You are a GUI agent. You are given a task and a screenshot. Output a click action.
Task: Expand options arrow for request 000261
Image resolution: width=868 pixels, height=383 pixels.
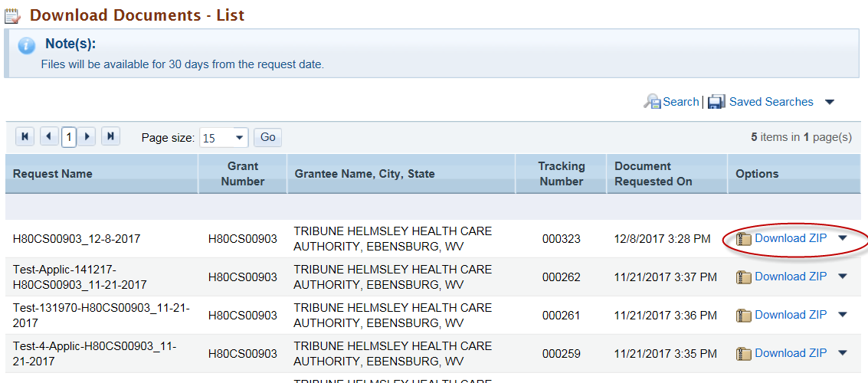click(x=843, y=314)
